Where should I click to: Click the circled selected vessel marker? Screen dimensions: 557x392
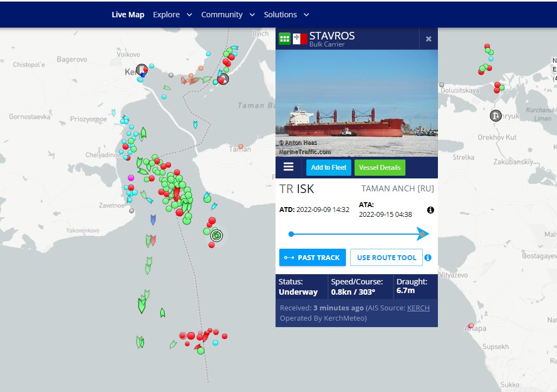[217, 235]
